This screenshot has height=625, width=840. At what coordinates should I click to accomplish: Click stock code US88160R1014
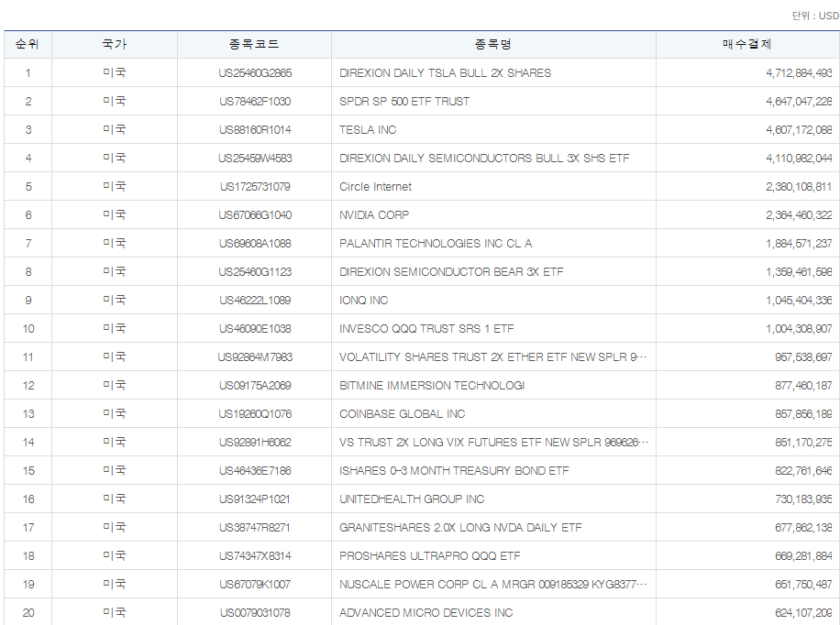tap(255, 129)
